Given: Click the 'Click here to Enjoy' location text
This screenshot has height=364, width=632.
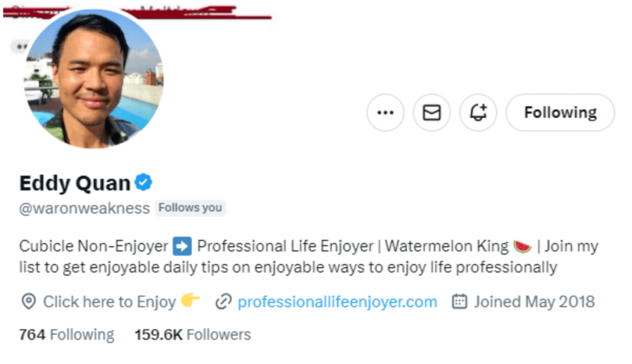Looking at the screenshot, I should [109, 302].
